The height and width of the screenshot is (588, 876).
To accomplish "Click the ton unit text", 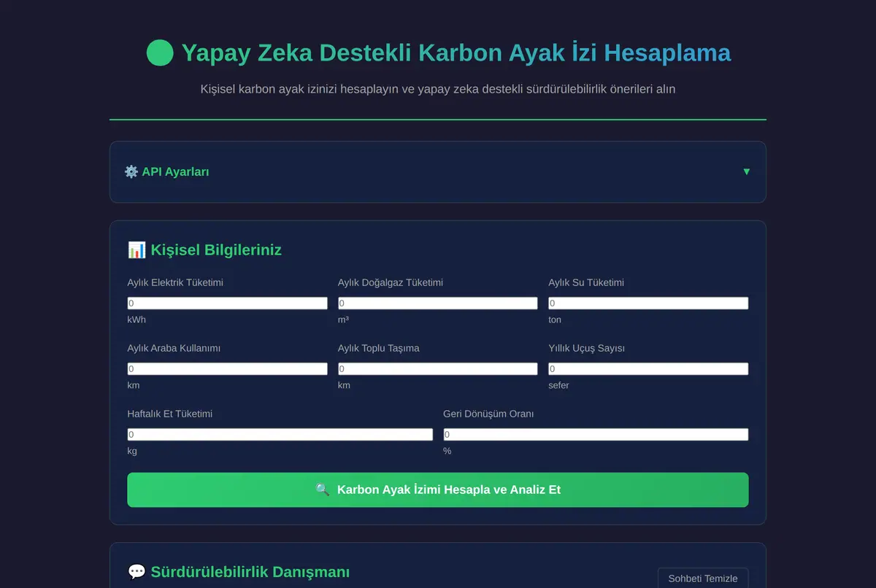I will tap(555, 320).
